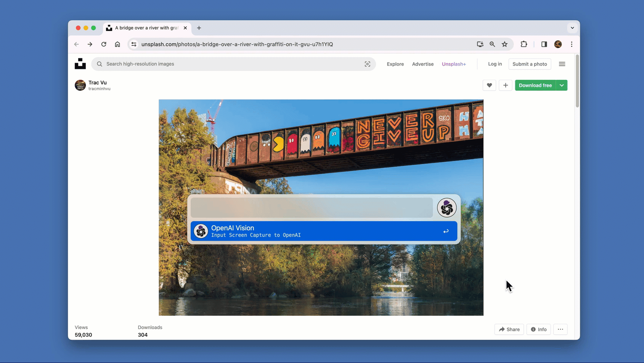Click the launcher text input field
Image resolution: width=644 pixels, height=363 pixels.
tap(312, 208)
